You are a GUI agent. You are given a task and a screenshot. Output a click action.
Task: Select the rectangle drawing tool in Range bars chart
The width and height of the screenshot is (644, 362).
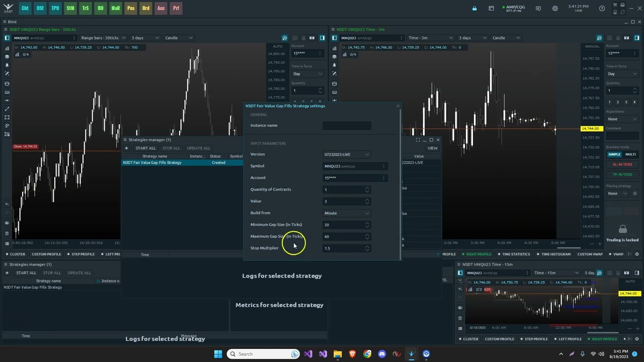(7, 117)
